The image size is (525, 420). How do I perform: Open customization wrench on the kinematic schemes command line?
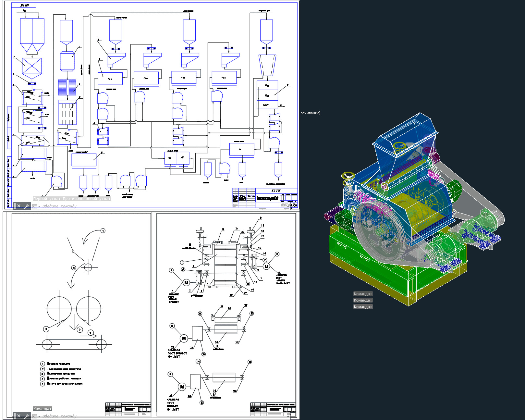click(x=27, y=416)
